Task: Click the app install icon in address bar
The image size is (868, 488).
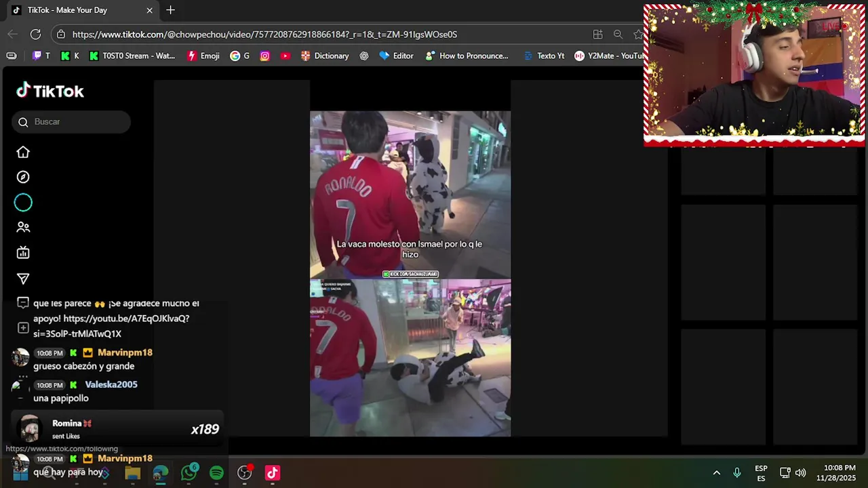Action: point(597,34)
